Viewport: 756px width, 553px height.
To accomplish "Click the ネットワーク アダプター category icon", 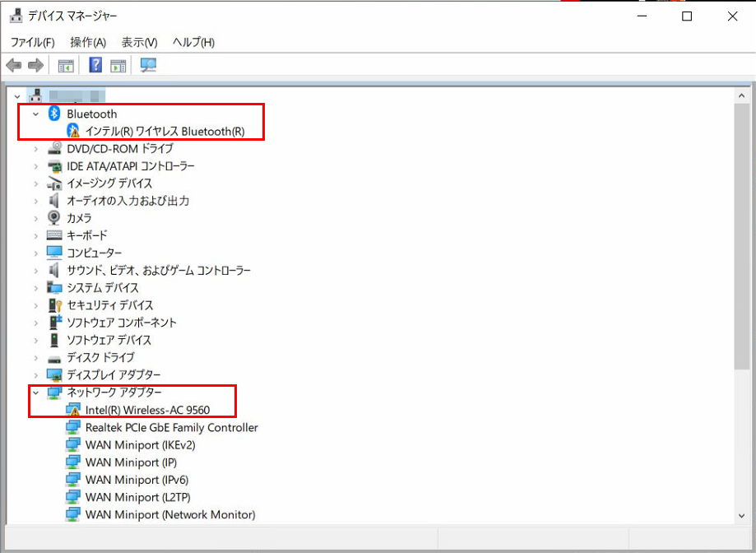I will [x=54, y=393].
